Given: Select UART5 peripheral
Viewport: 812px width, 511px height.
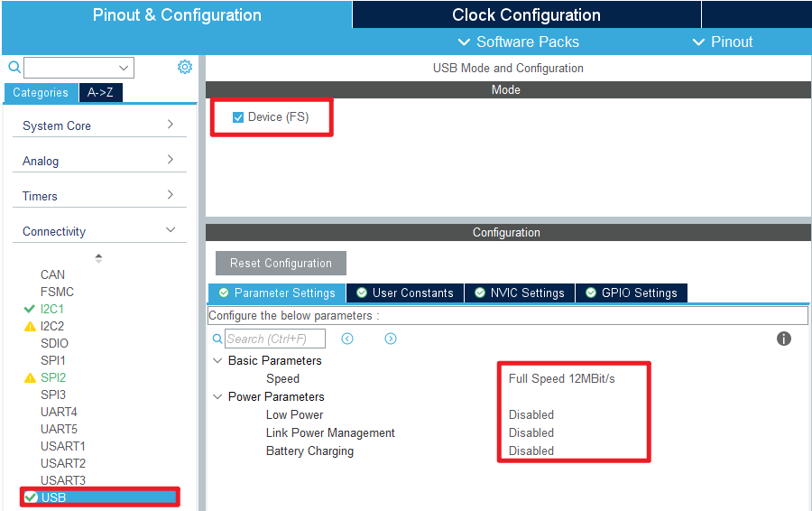Looking at the screenshot, I should [x=59, y=429].
